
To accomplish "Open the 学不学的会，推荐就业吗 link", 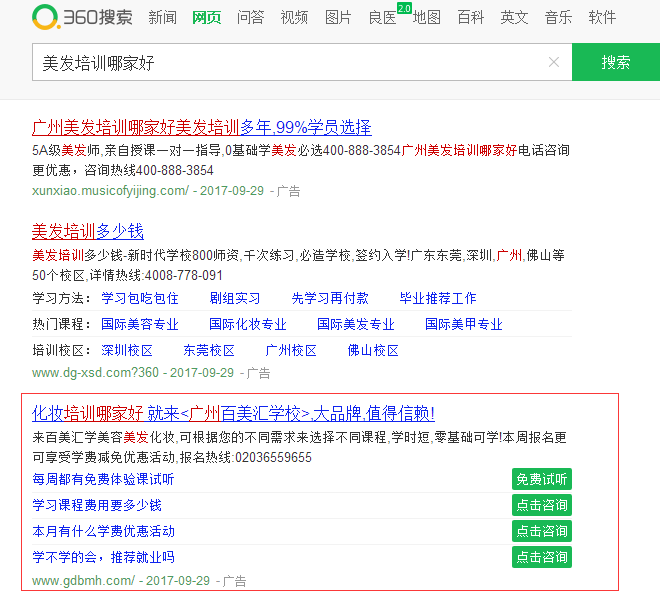I will point(103,557).
